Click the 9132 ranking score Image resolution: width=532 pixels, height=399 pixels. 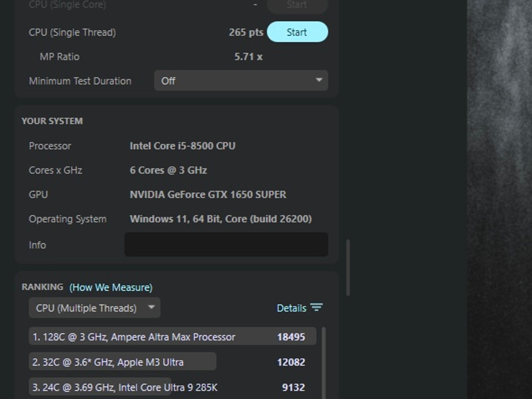click(294, 387)
